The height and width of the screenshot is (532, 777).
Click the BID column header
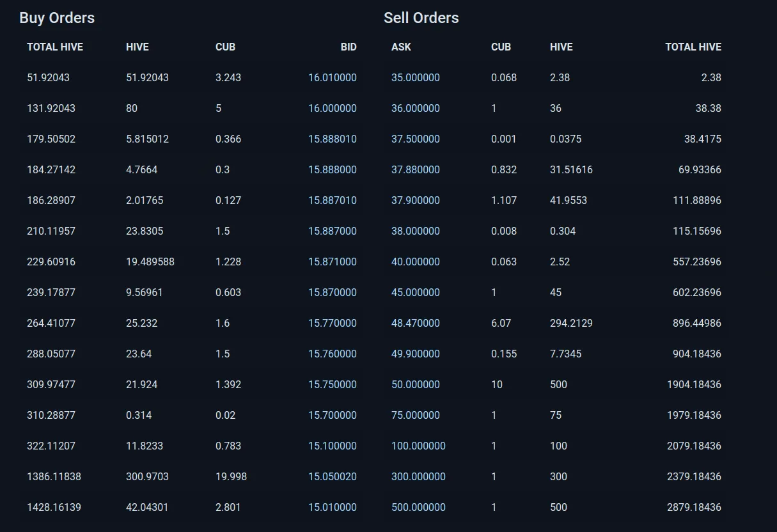tap(349, 47)
